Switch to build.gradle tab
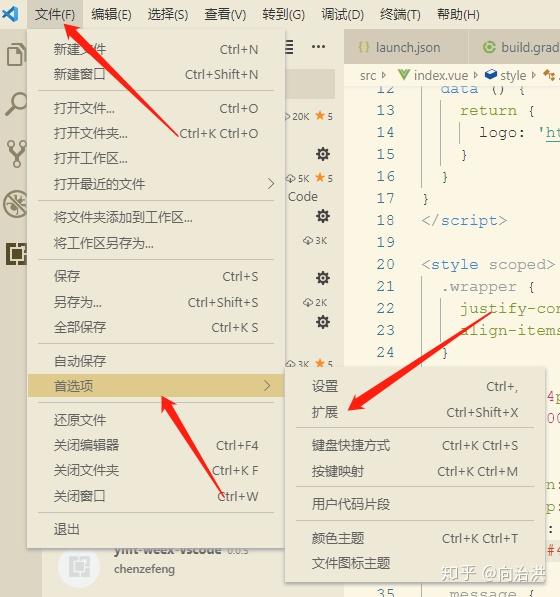560x597 pixels. (515, 47)
